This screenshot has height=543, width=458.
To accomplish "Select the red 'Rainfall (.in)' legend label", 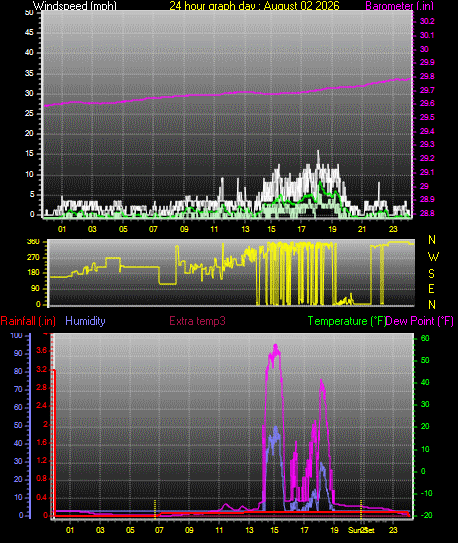I will tap(28, 321).
